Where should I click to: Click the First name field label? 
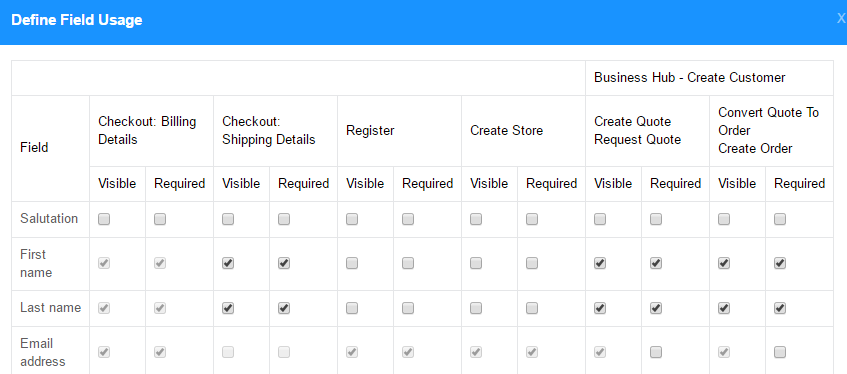coord(36,263)
